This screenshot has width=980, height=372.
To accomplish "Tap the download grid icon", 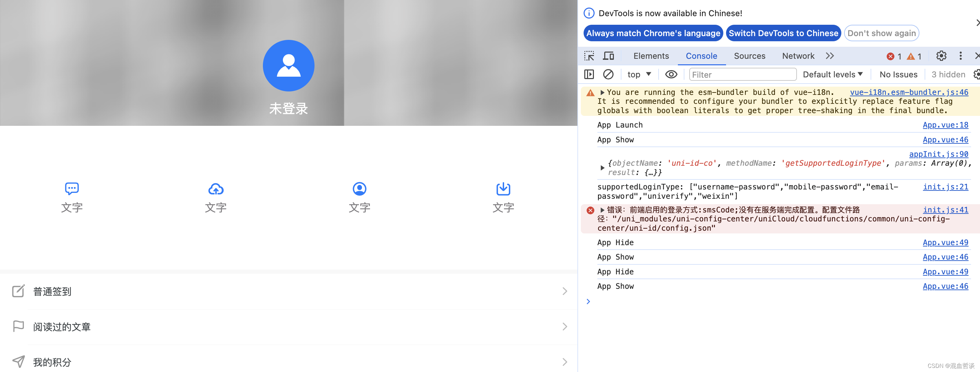I will click(503, 189).
